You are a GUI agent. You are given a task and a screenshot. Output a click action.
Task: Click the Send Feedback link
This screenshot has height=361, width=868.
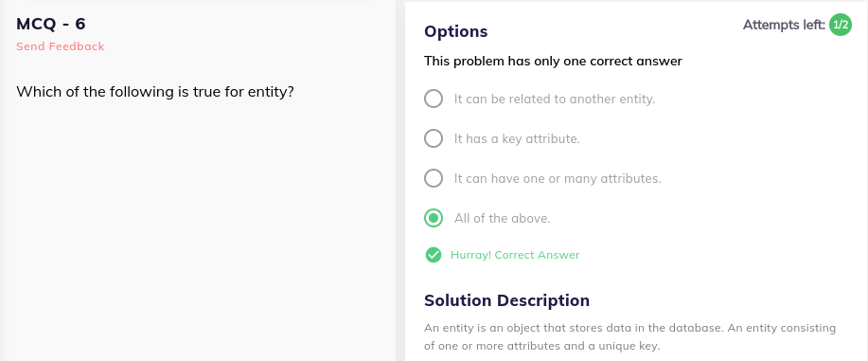[x=61, y=46]
